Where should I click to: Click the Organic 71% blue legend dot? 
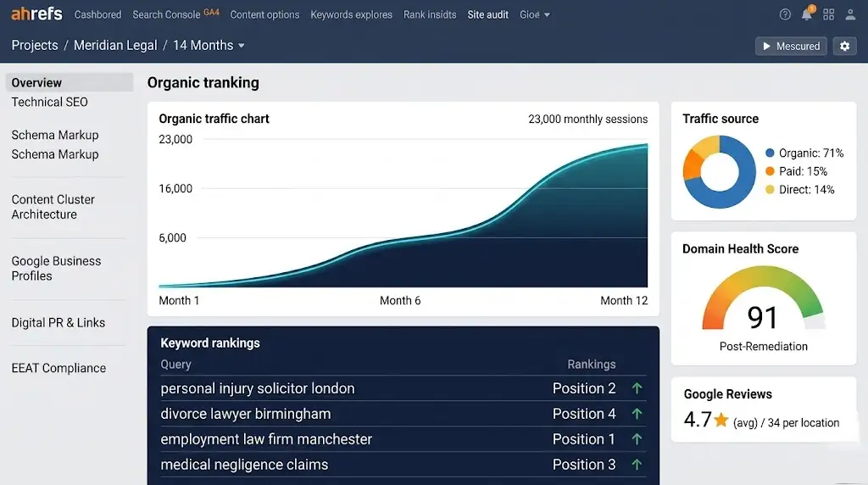coord(770,153)
